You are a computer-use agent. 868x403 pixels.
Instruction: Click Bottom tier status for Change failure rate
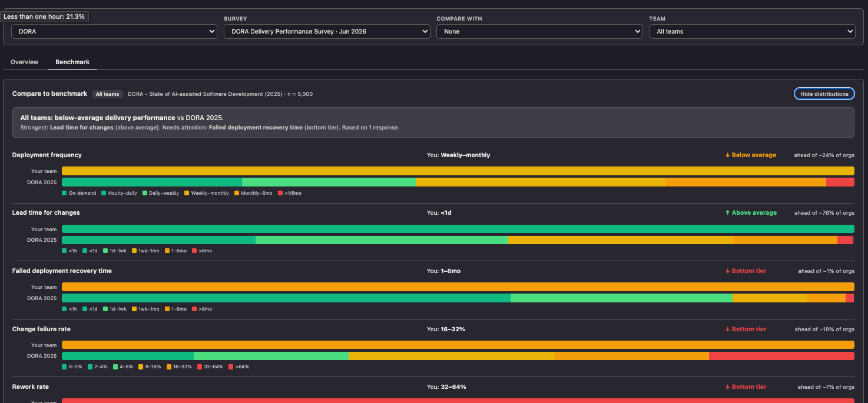click(746, 329)
